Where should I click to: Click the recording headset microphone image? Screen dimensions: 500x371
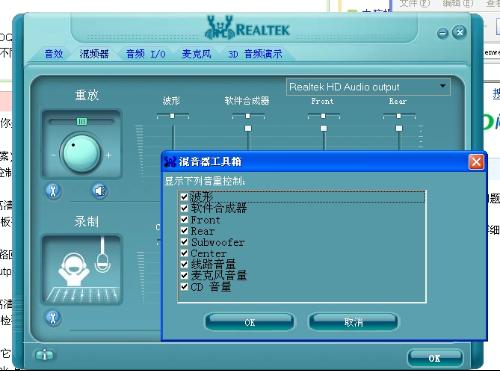coord(82,270)
